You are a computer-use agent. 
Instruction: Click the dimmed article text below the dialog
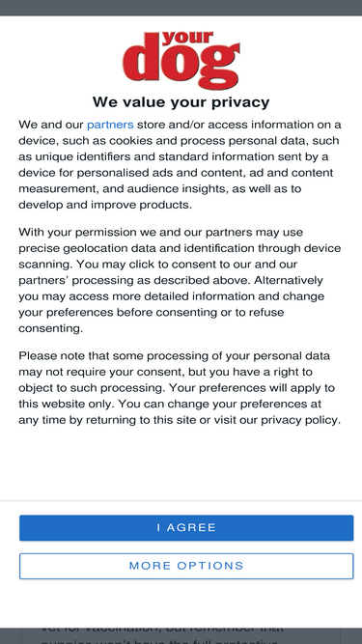[181, 635]
